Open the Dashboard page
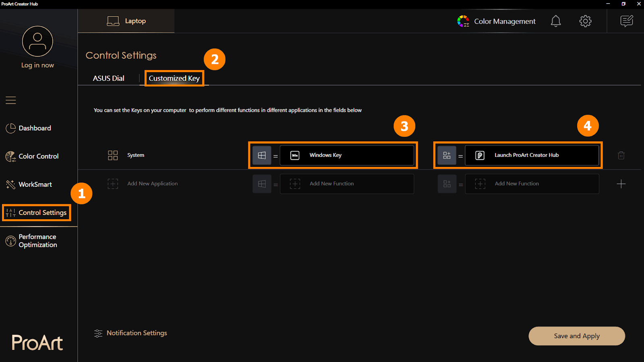Image resolution: width=644 pixels, height=362 pixels. 28,128
